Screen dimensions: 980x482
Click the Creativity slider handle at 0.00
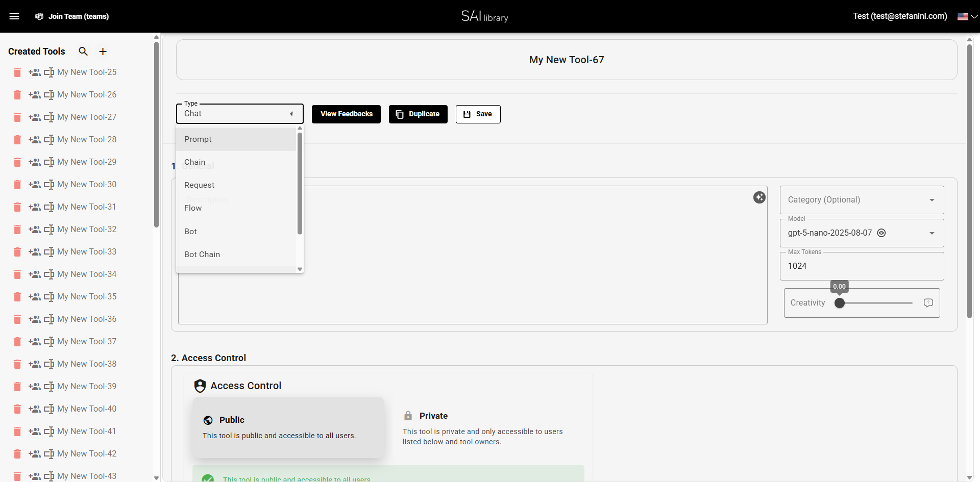840,302
